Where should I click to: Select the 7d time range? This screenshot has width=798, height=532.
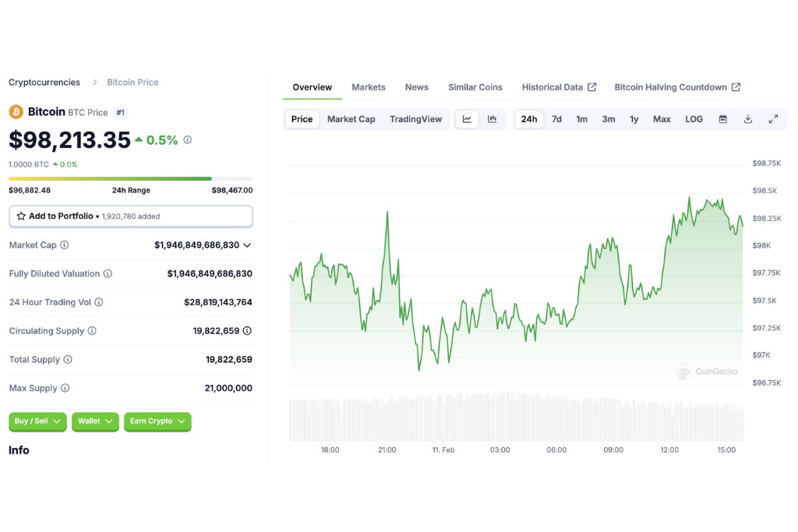[556, 119]
